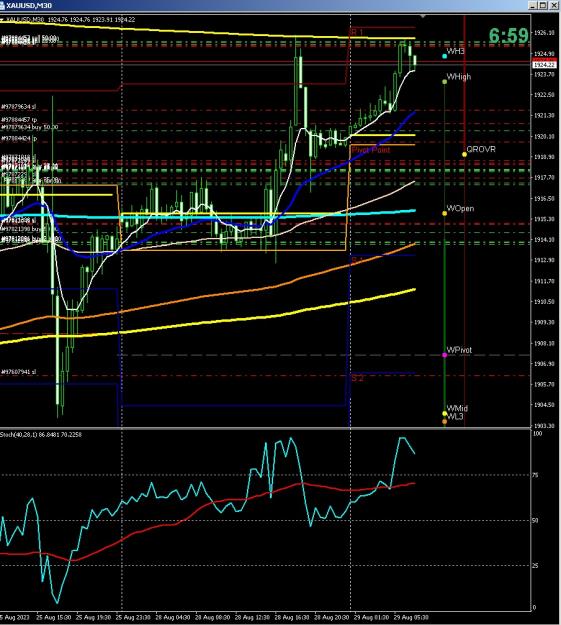Select the cyan WH3 level dot
The height and width of the screenshot is (625, 561).
(445, 56)
